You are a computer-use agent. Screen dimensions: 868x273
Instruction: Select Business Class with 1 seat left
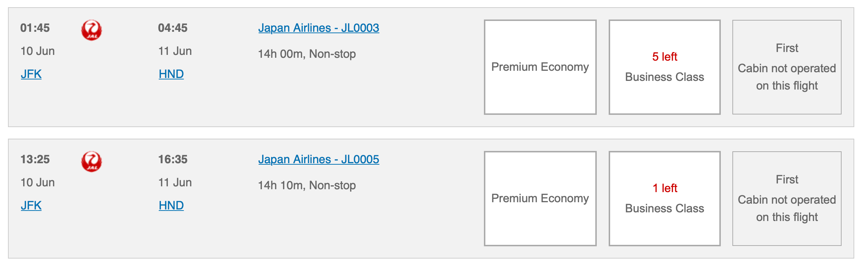click(x=665, y=198)
